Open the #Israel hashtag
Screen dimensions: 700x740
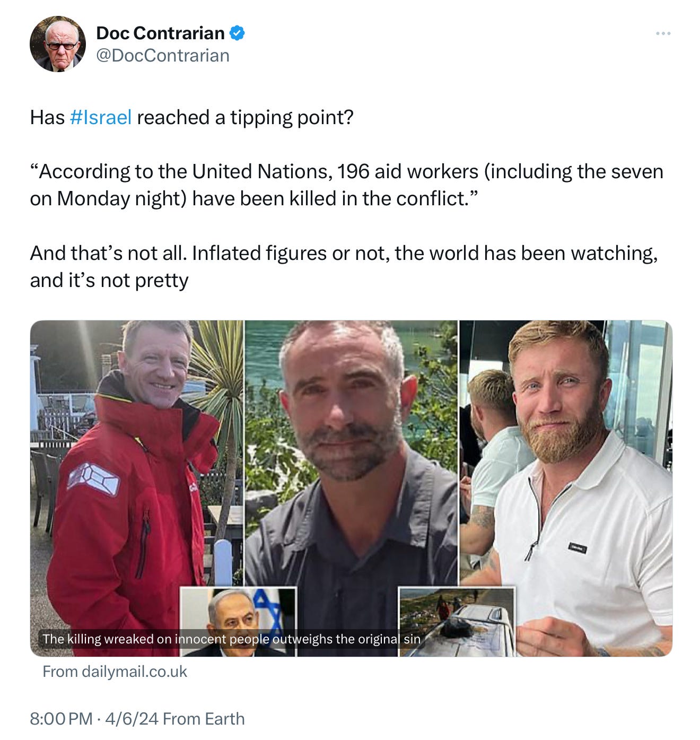click(x=100, y=117)
